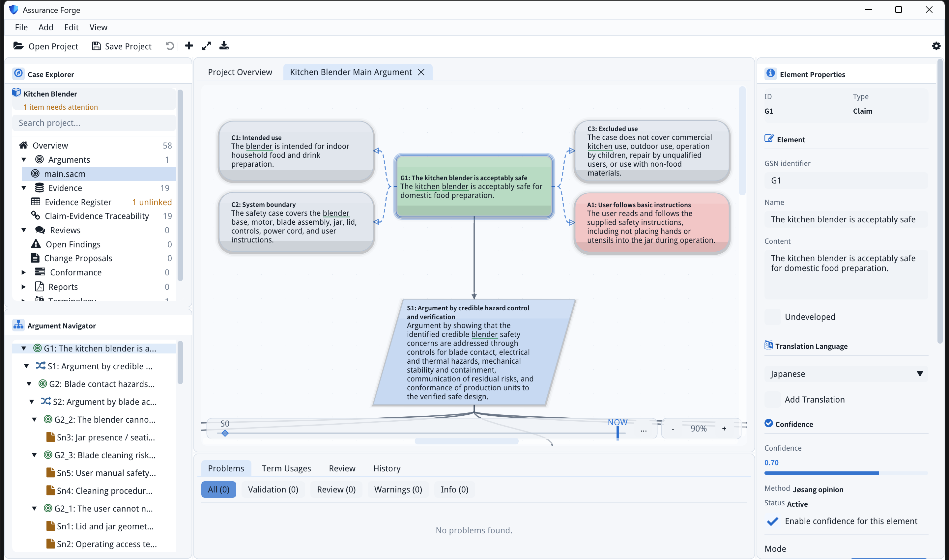This screenshot has height=560, width=949.
Task: Open the Add menu
Action: tap(46, 27)
